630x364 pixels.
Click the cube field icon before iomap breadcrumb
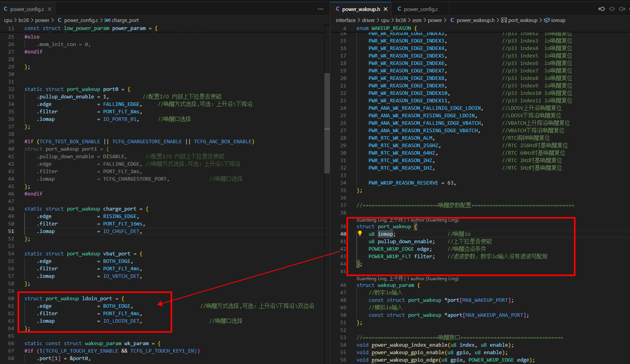(x=547, y=20)
